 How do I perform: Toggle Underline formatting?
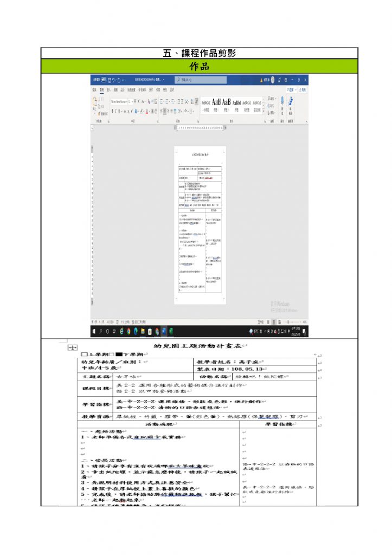[119, 111]
